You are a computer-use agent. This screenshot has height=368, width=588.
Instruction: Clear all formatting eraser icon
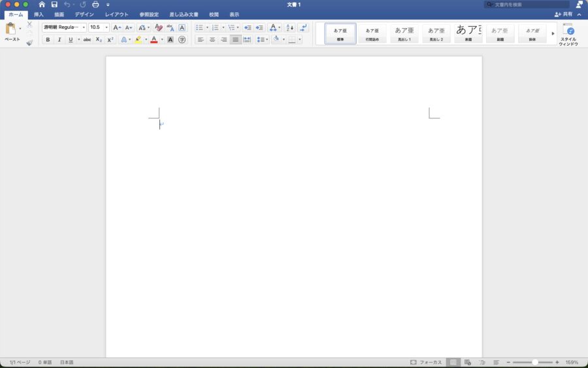click(159, 27)
